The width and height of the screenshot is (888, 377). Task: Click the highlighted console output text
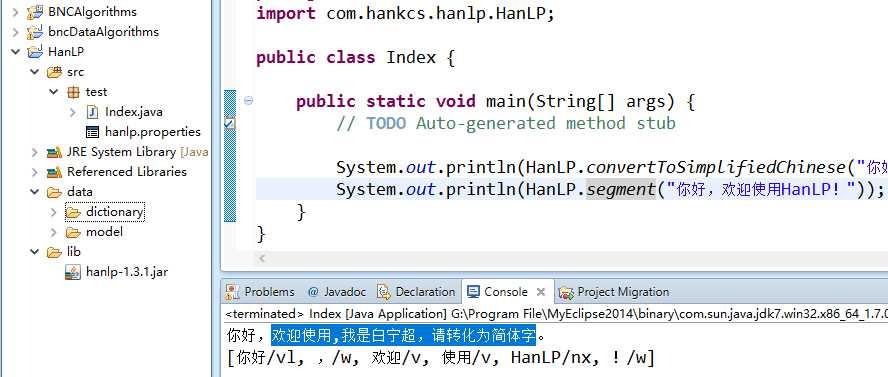click(x=403, y=336)
